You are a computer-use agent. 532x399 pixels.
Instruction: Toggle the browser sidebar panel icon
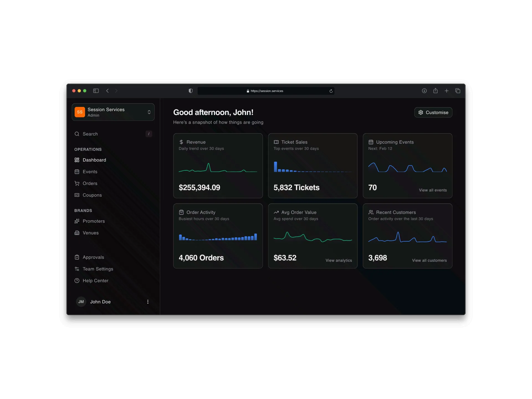(x=96, y=91)
